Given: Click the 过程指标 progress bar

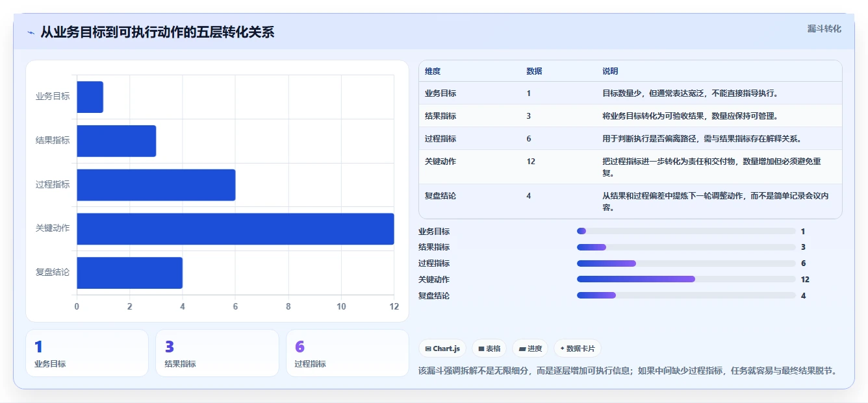Looking at the screenshot, I should click(x=686, y=263).
